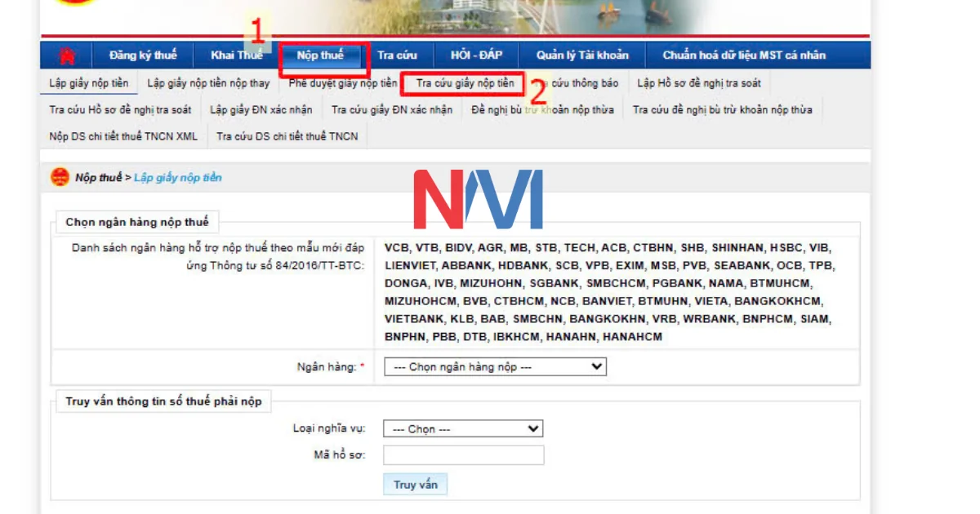Open the Đăng ký thuế menu
The height and width of the screenshot is (514, 980).
pos(143,55)
